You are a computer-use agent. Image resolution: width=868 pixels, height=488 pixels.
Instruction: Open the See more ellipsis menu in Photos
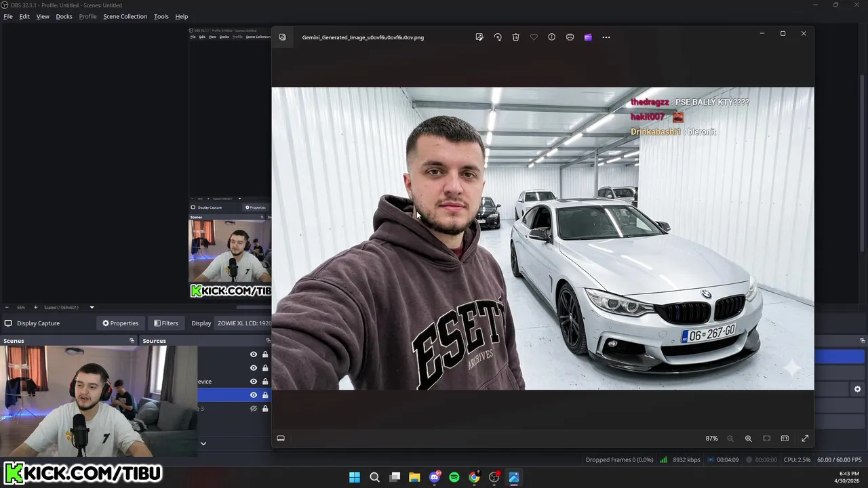[606, 37]
